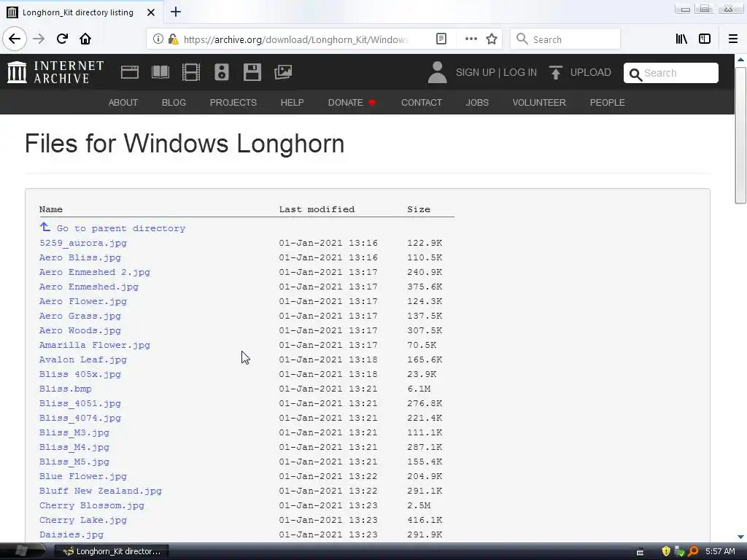The width and height of the screenshot is (747, 560).
Task: Select Longhorn_Kit taskbar window button
Action: click(x=111, y=551)
